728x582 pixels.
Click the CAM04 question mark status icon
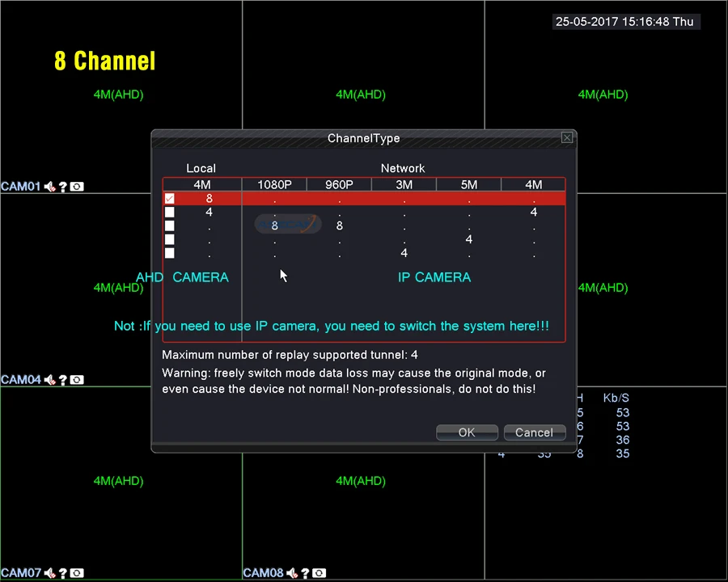pyautogui.click(x=63, y=380)
